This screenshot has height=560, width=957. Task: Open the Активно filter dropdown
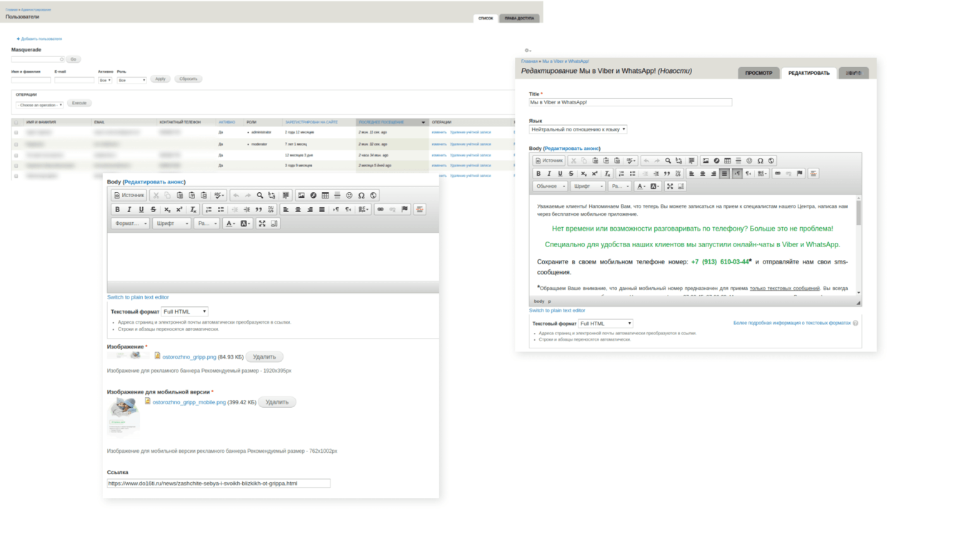[x=105, y=81]
